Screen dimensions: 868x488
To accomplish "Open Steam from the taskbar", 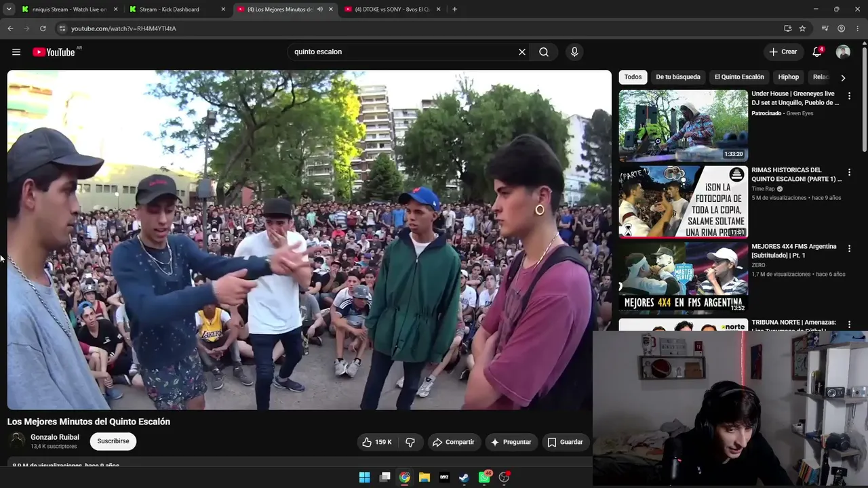I will coord(464,477).
